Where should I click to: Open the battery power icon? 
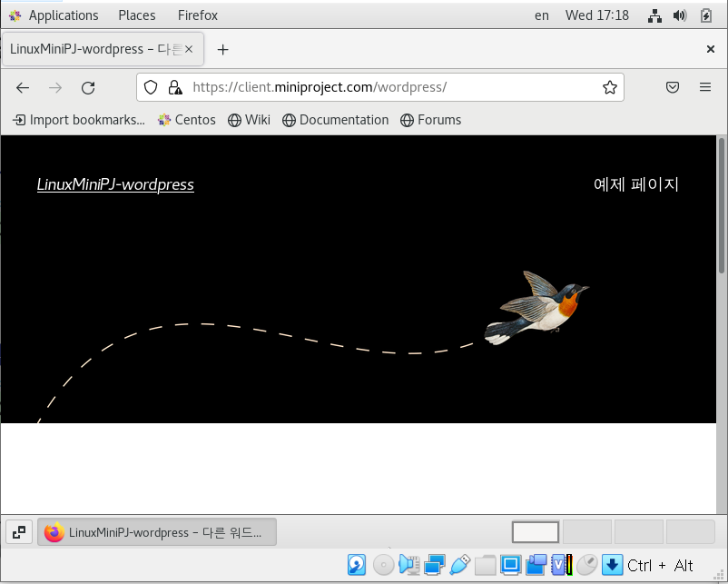click(x=705, y=15)
